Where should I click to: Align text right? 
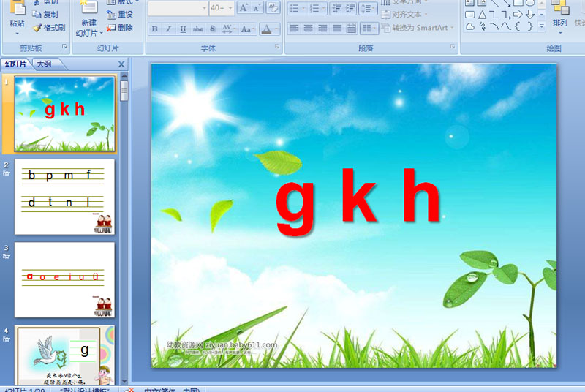tap(322, 28)
